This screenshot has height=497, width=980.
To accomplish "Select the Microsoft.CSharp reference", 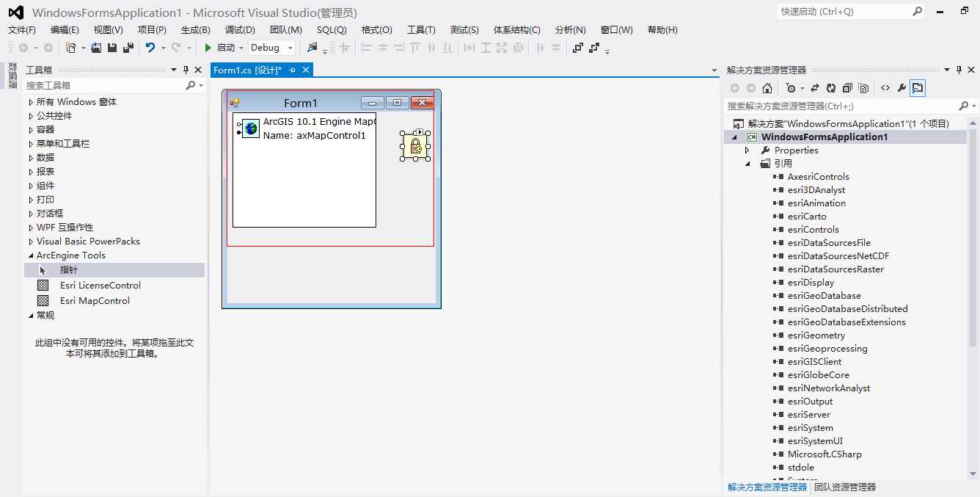I will click(824, 454).
